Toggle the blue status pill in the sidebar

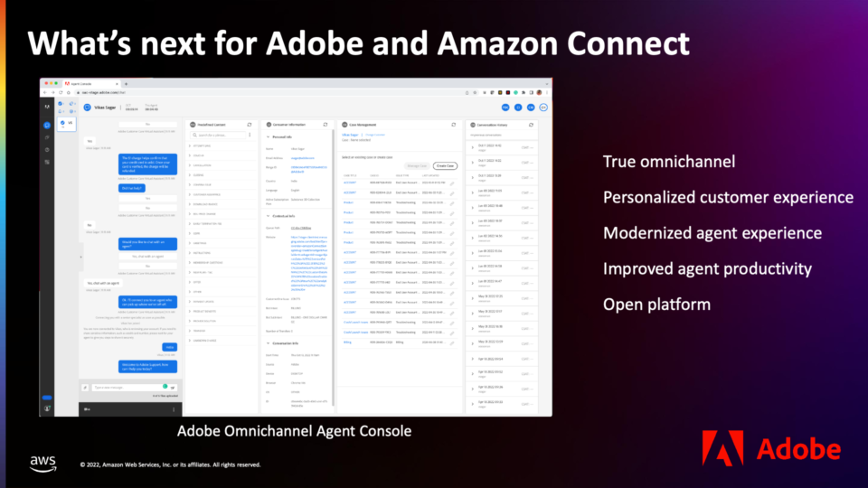(47, 398)
